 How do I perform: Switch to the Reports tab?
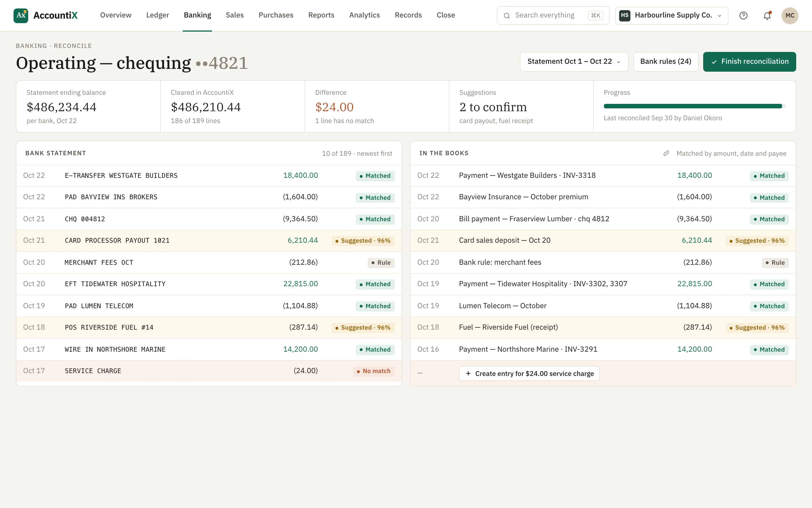[321, 15]
